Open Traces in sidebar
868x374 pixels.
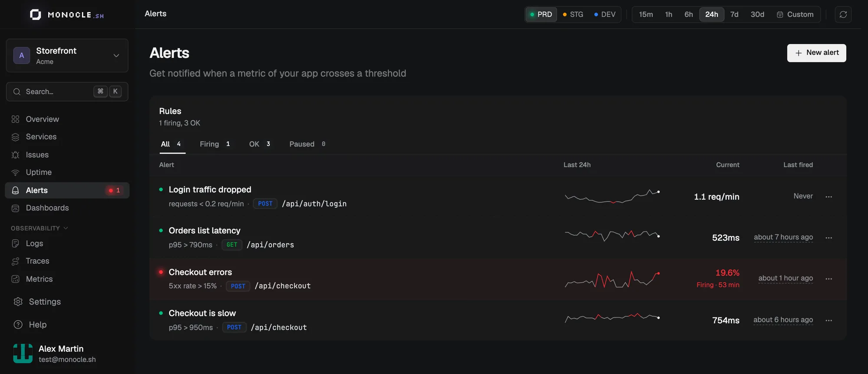67,261
